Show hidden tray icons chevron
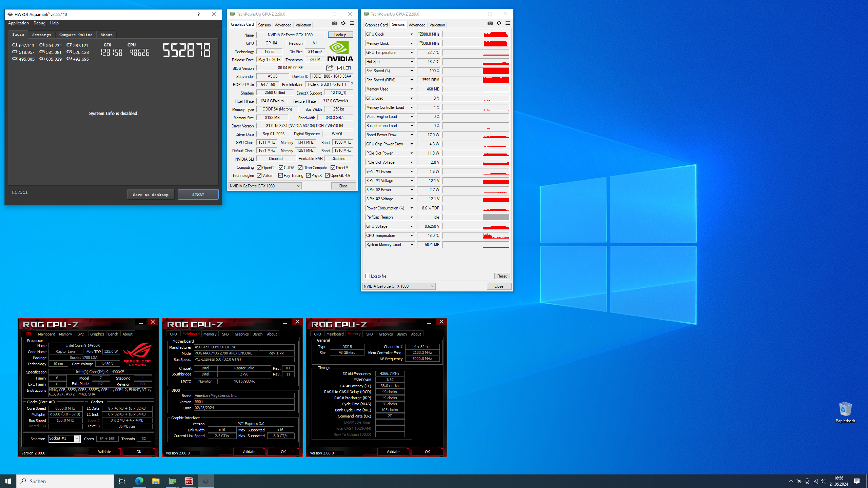Viewport: 868px width, 488px height. (791, 481)
